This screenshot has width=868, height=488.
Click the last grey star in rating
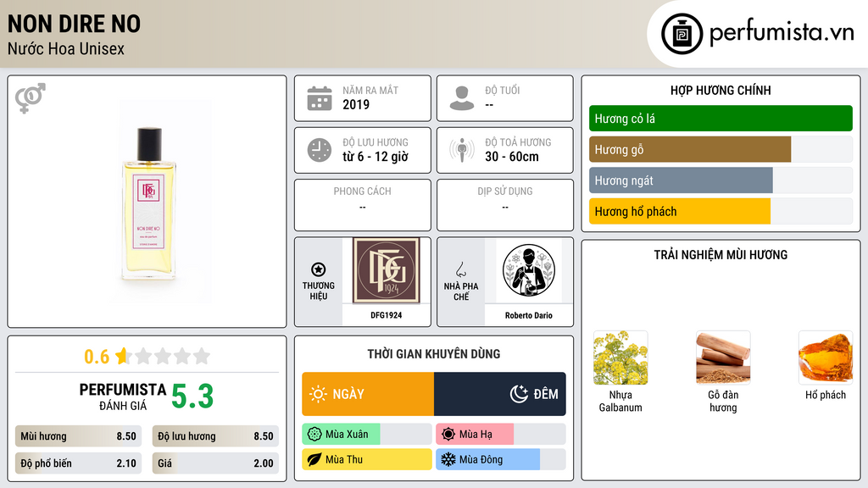coord(202,356)
